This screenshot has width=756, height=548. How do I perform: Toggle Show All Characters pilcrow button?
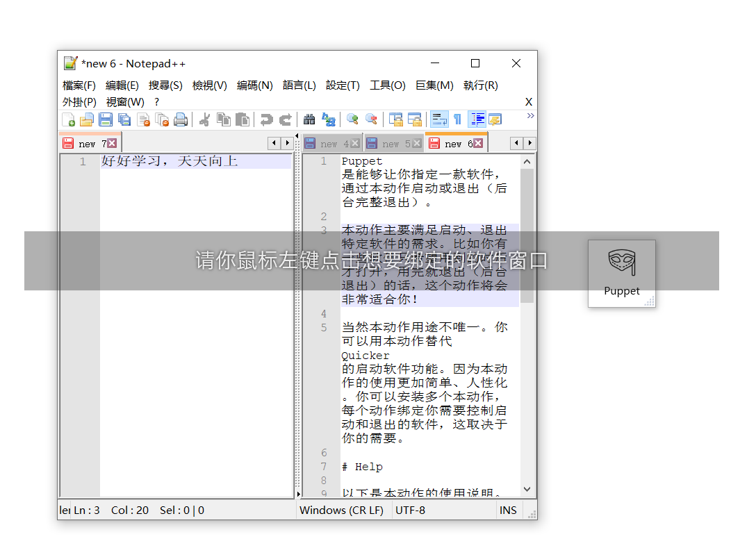(x=457, y=119)
